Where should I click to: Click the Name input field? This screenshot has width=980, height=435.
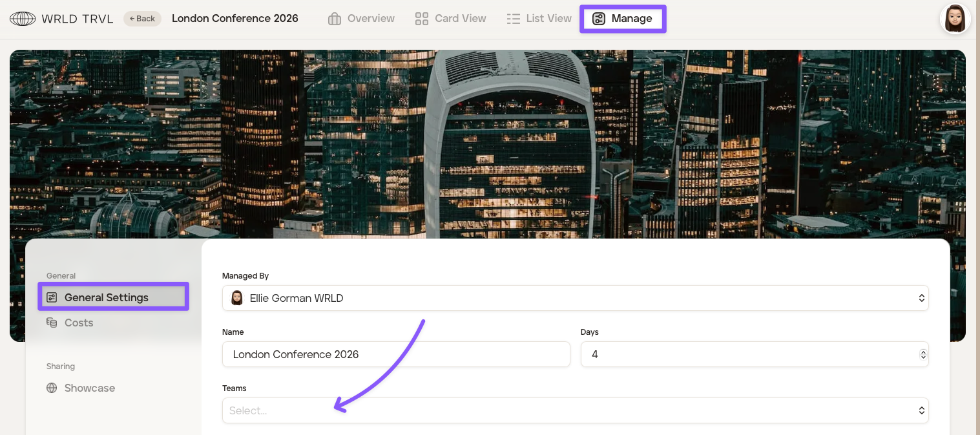(395, 354)
